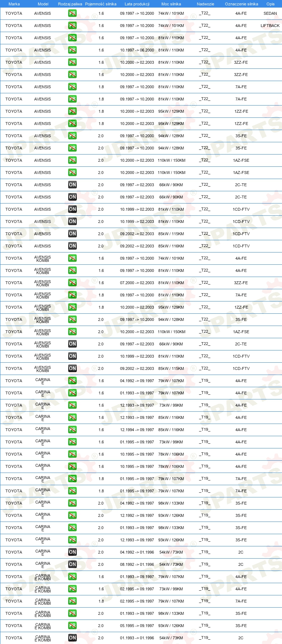Click 1.6 capacity in Avensis SEDAN row
282x644 pixels.
point(101,13)
